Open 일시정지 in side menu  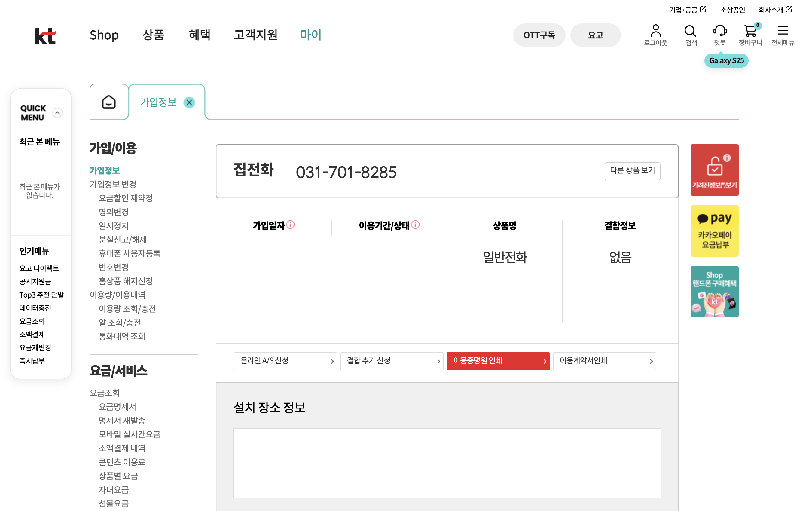[x=114, y=226]
